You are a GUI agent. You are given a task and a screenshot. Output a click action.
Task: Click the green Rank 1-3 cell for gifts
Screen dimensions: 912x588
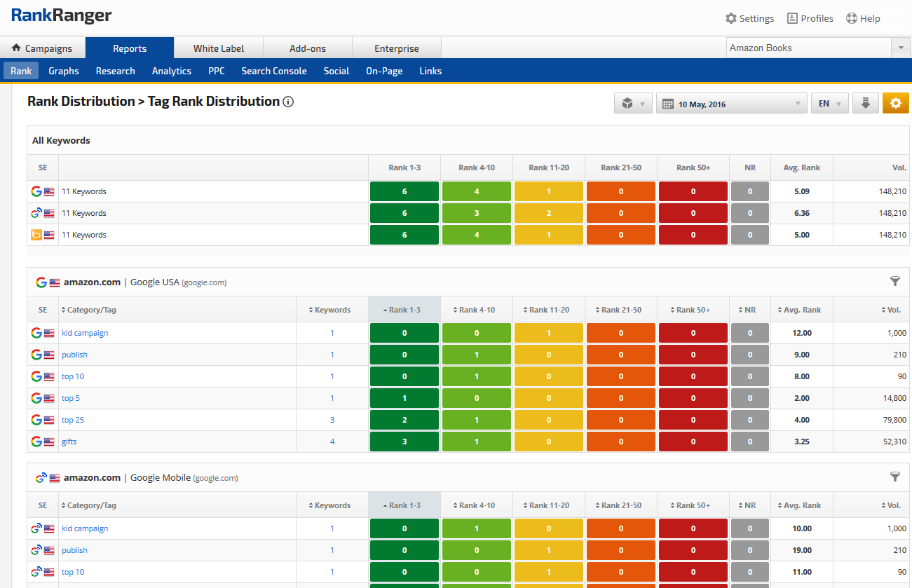[x=404, y=442]
